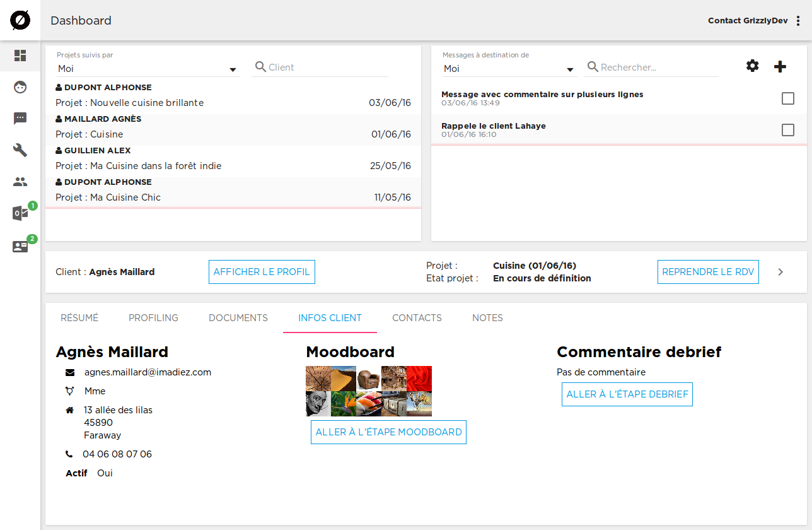Click the email agnes.maillard@imadiez.com
812x530 pixels.
pos(148,372)
